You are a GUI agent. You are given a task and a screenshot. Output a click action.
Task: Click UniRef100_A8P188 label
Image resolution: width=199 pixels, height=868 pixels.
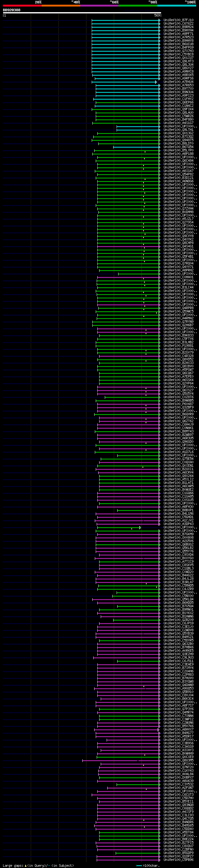click(x=178, y=154)
